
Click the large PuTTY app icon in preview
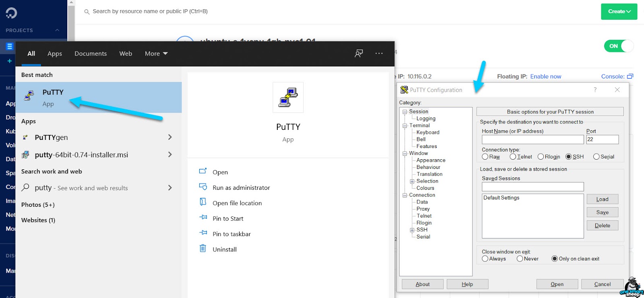click(288, 97)
